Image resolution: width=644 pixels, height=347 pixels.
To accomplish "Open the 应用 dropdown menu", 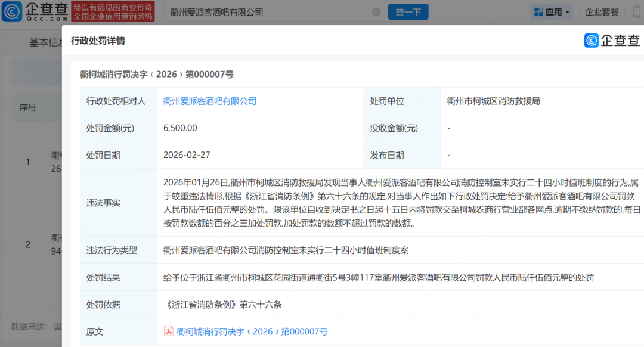I will (x=552, y=12).
